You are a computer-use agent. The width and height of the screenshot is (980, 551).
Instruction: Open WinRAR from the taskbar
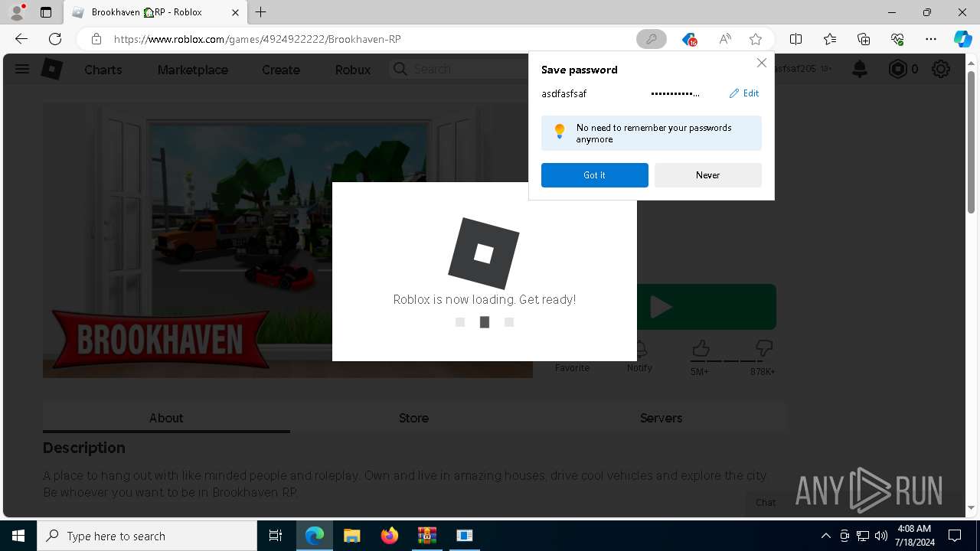(426, 536)
